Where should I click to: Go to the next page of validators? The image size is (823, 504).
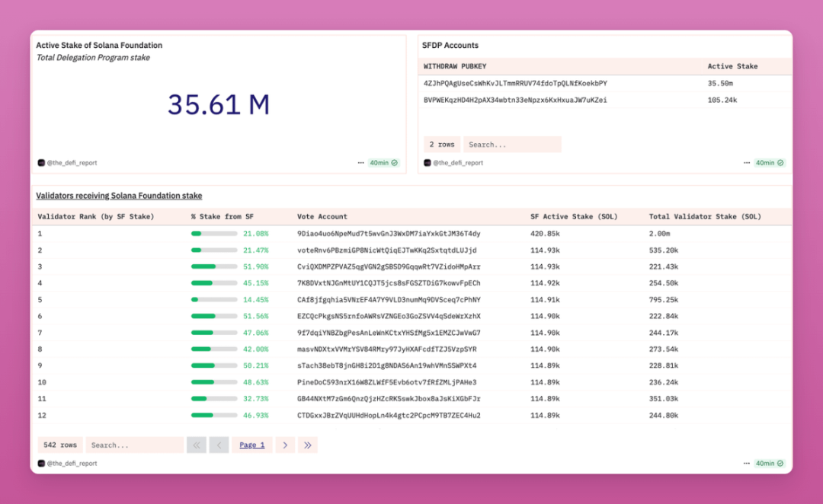point(285,445)
